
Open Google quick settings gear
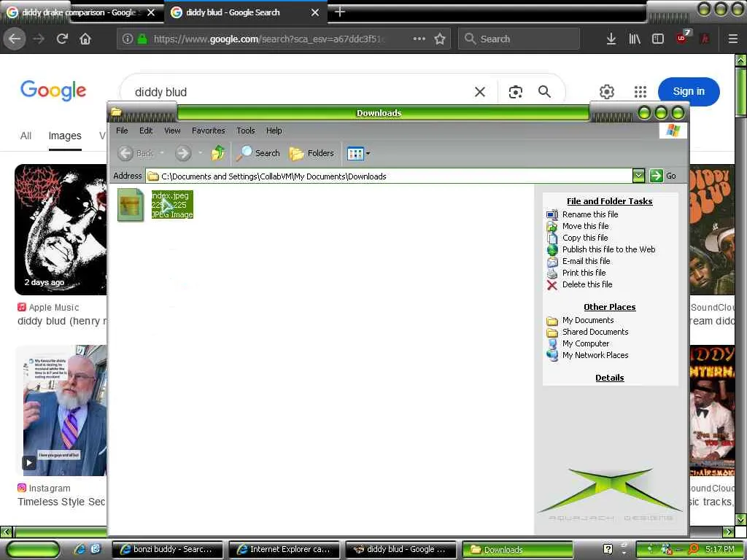(x=606, y=91)
